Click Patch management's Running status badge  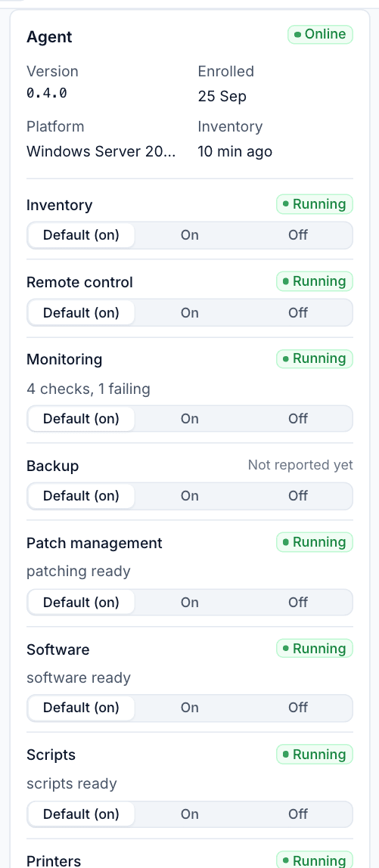(315, 542)
